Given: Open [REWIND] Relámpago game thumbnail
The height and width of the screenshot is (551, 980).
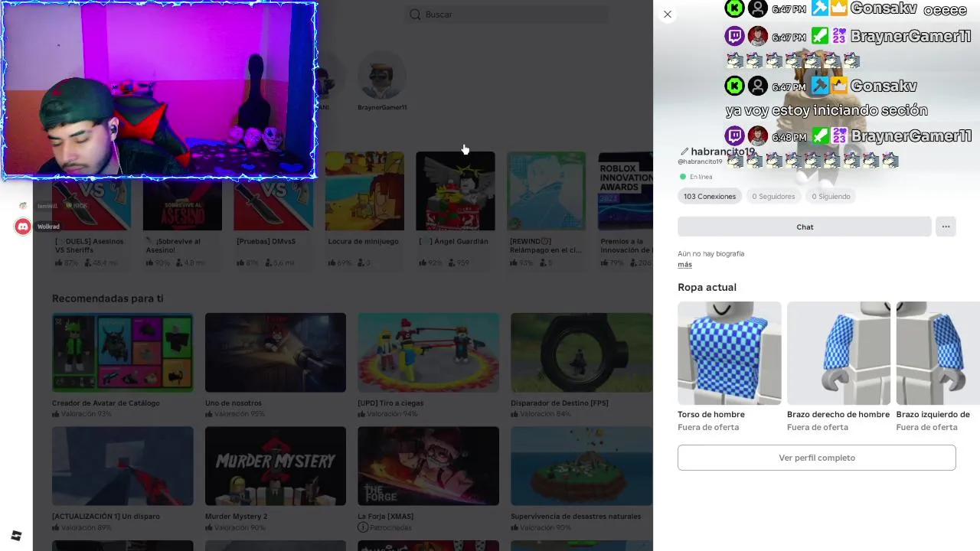Looking at the screenshot, I should pos(546,191).
